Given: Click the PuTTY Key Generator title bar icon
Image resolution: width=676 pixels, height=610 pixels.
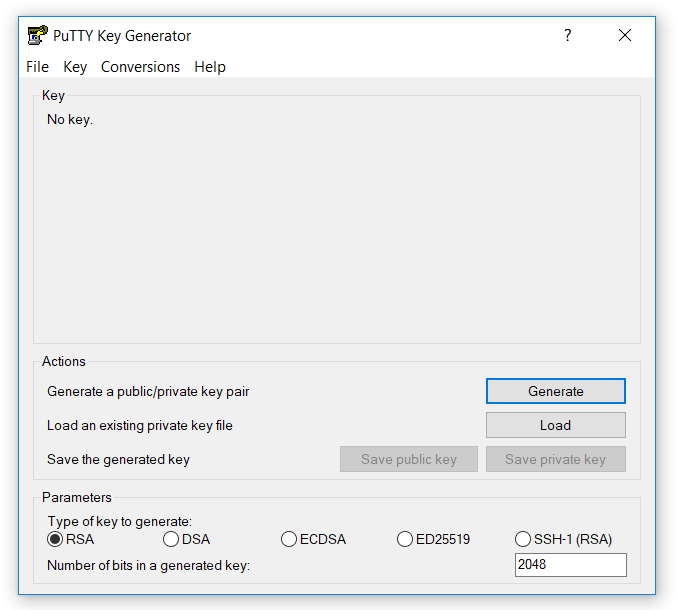Looking at the screenshot, I should pyautogui.click(x=38, y=35).
